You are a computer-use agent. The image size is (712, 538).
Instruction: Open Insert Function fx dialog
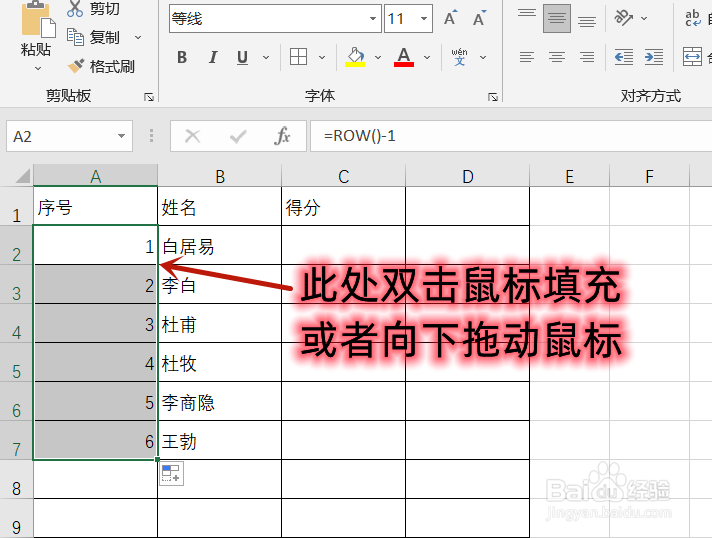click(x=282, y=136)
